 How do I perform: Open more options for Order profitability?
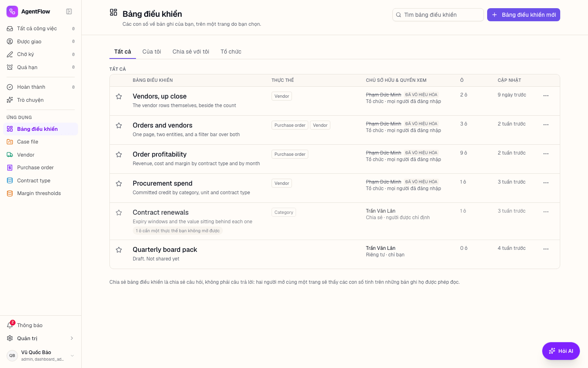coord(546,154)
